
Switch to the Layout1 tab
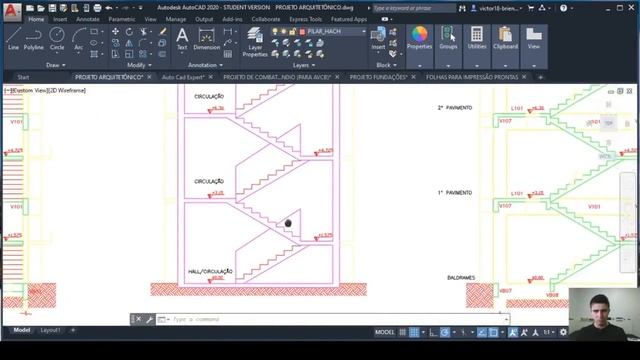tap(50, 330)
